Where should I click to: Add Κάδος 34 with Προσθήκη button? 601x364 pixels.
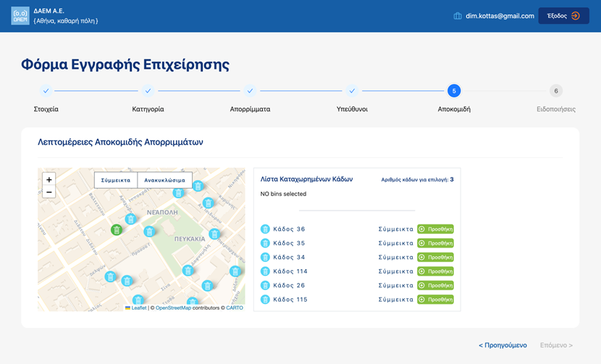click(x=435, y=258)
